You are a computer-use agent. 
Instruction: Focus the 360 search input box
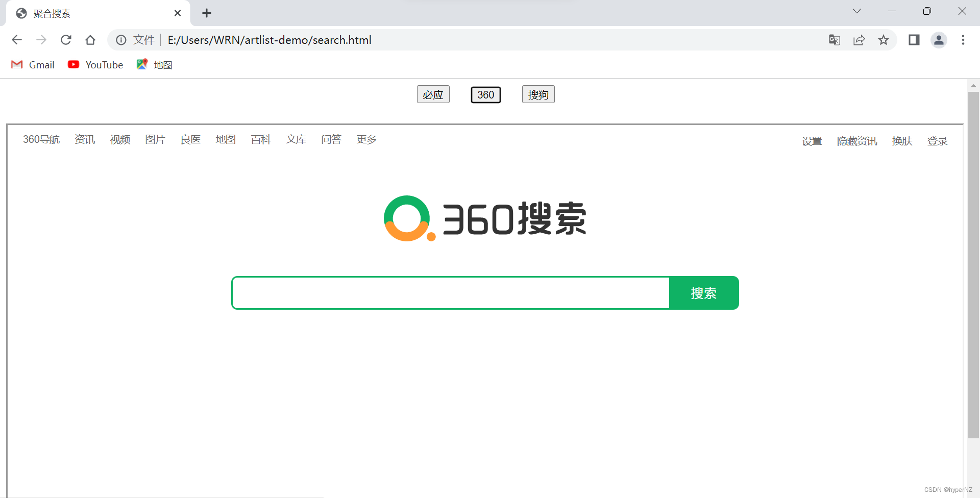click(x=451, y=293)
